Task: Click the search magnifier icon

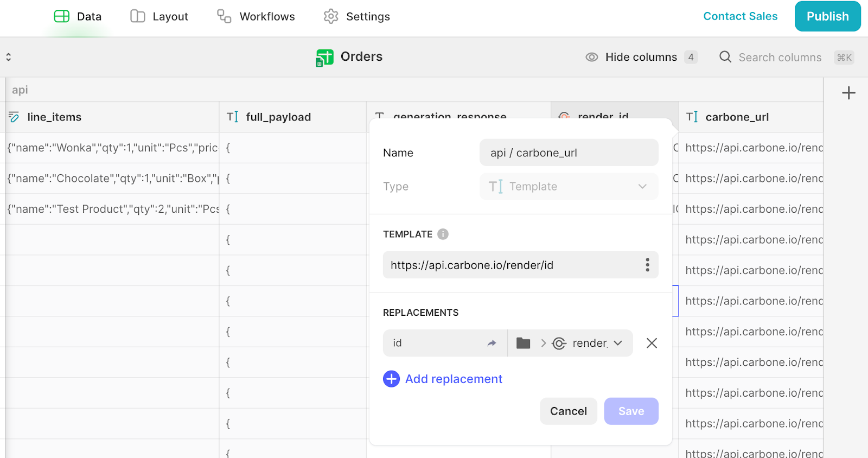Action: click(x=725, y=57)
